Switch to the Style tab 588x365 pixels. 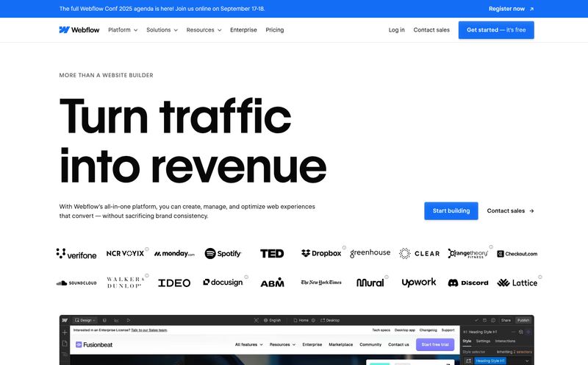467,341
